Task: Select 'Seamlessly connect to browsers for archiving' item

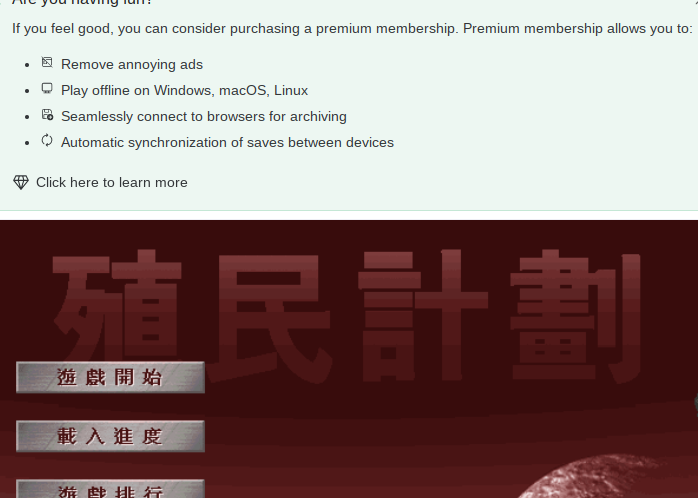Action: [x=203, y=116]
